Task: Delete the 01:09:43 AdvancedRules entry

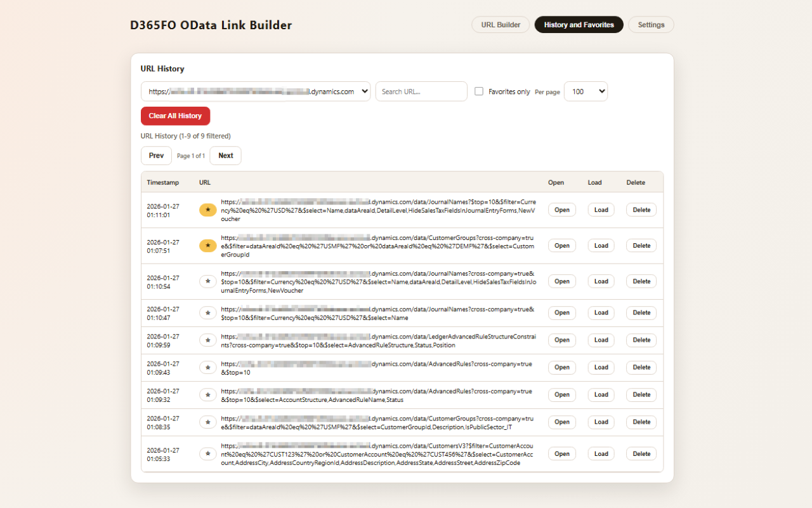Action: click(641, 367)
